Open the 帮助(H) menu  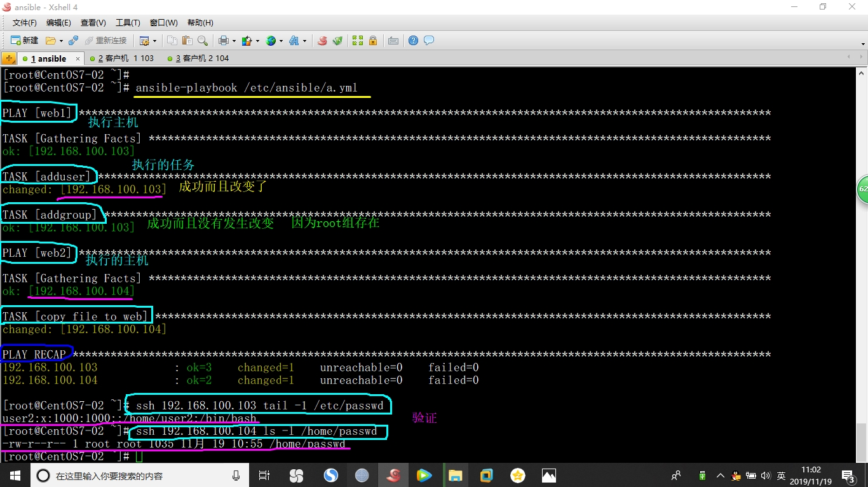[x=200, y=23]
